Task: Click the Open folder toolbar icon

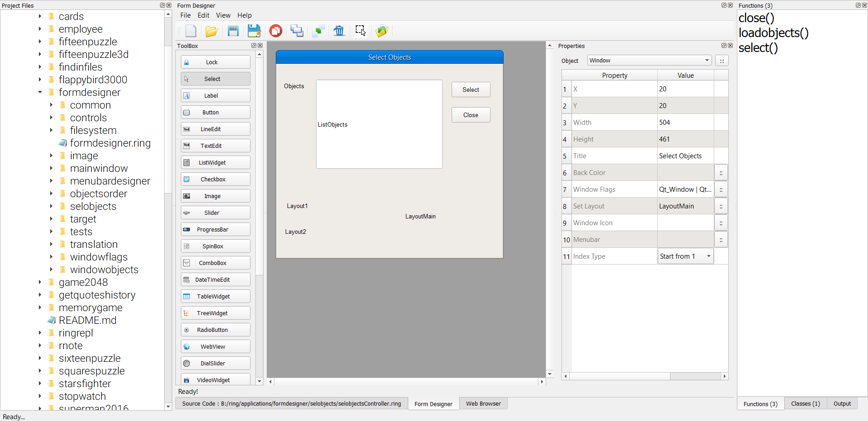Action: (212, 31)
